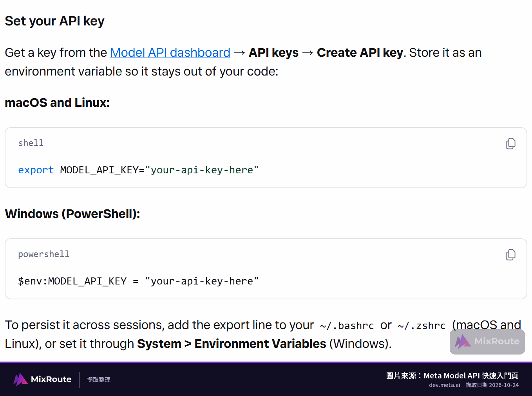Click the $env:MODEL_API_KEY powershell line
The image size is (532, 396).
click(138, 281)
